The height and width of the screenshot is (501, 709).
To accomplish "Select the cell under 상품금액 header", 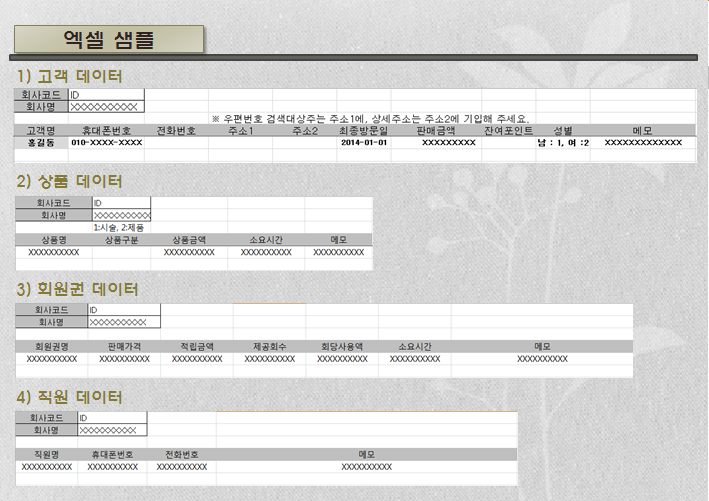I will click(x=189, y=253).
